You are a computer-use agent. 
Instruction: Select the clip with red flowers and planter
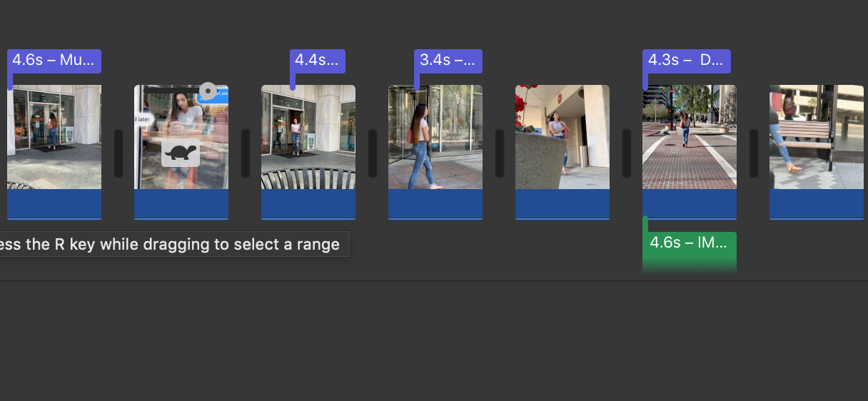pos(562,137)
